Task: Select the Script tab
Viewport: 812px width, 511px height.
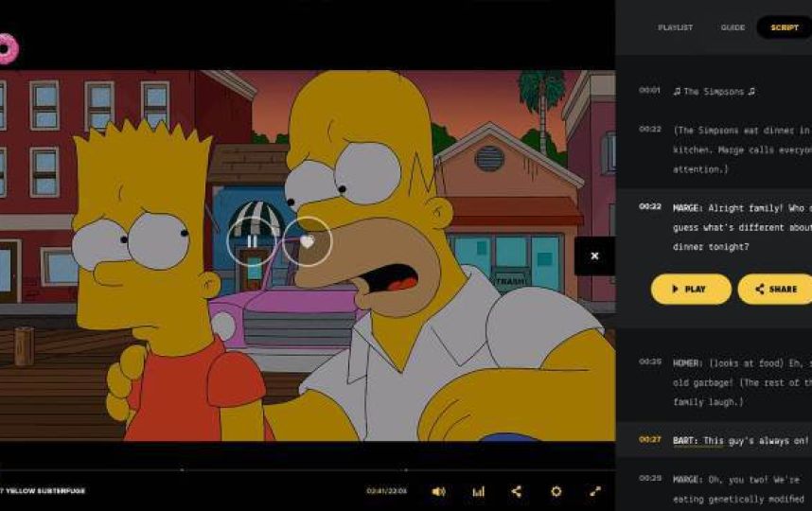Action: click(x=784, y=27)
